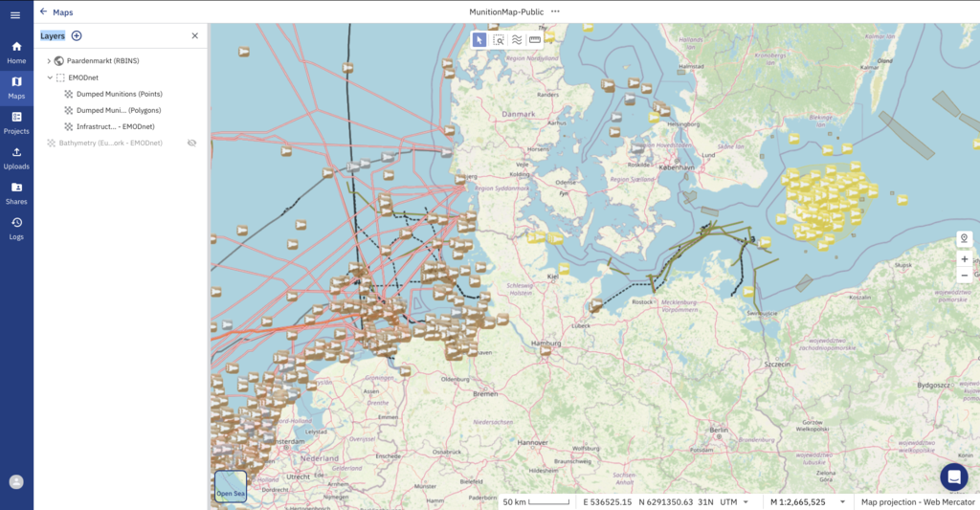
Task: Open MunitionMap-Public more options menu
Action: pyautogui.click(x=555, y=11)
